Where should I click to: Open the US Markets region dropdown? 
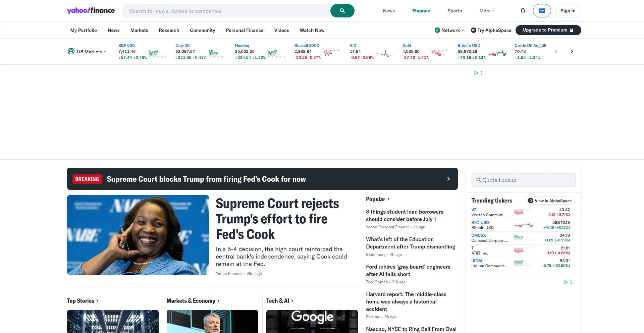tap(92, 52)
